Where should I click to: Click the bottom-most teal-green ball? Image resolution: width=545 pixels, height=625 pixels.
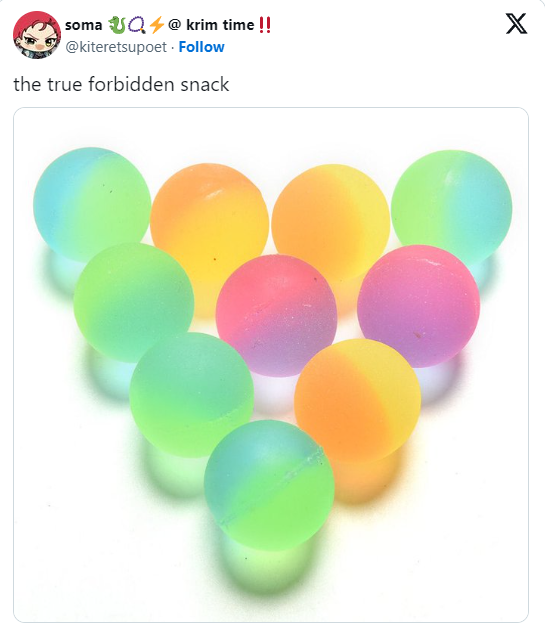pyautogui.click(x=269, y=485)
